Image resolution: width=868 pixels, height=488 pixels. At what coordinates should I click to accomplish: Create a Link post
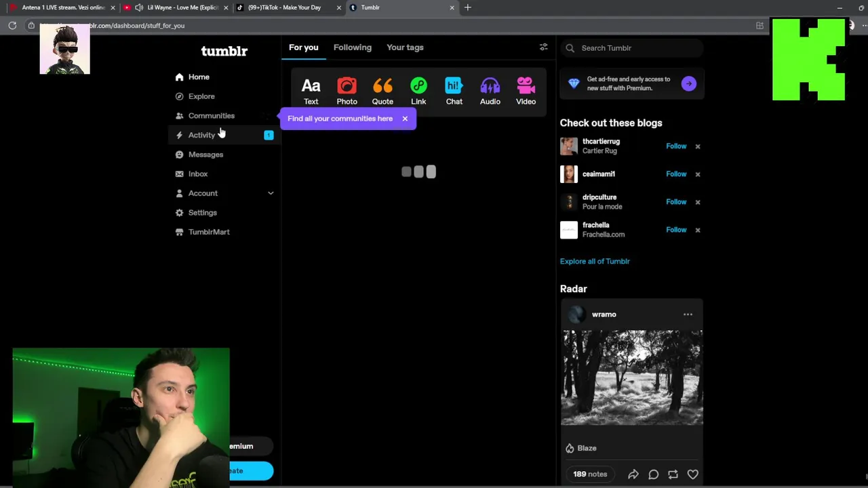coord(418,91)
